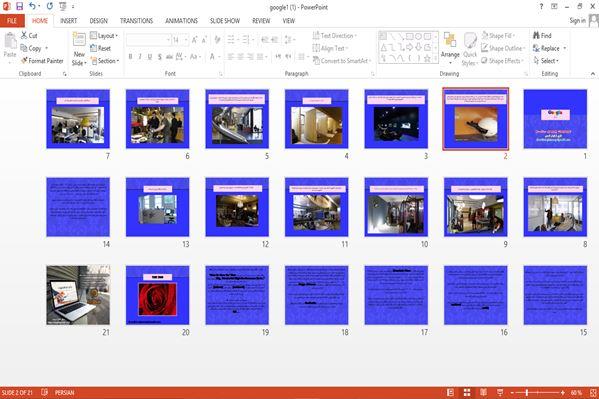Screen dimensions: 599x399
Task: Select slide 20 with the red rose
Action: pyautogui.click(x=157, y=295)
